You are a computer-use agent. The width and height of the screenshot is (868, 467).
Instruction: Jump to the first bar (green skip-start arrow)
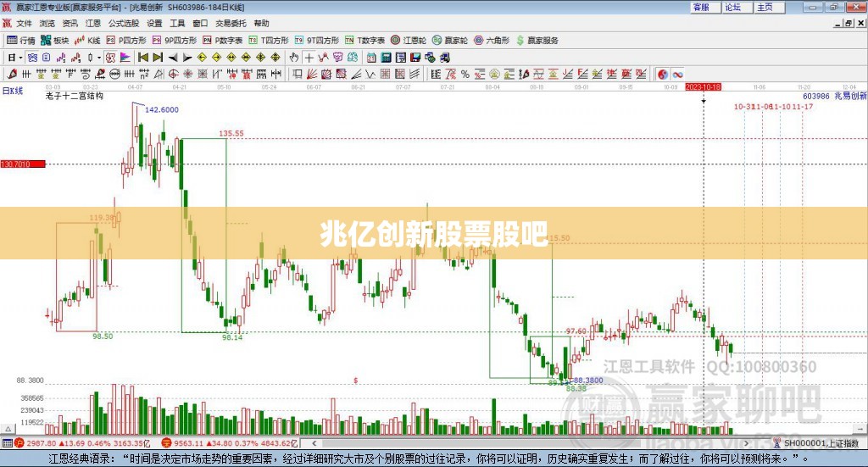point(143,58)
